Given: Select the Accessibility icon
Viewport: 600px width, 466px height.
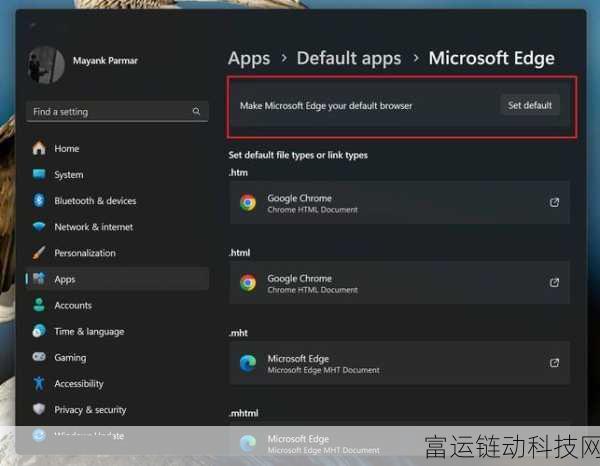Looking at the screenshot, I should click(x=39, y=383).
